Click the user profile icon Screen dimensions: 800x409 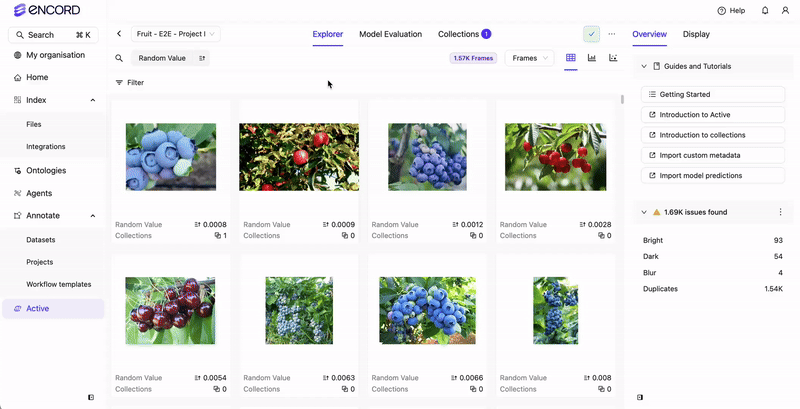pyautogui.click(x=785, y=10)
